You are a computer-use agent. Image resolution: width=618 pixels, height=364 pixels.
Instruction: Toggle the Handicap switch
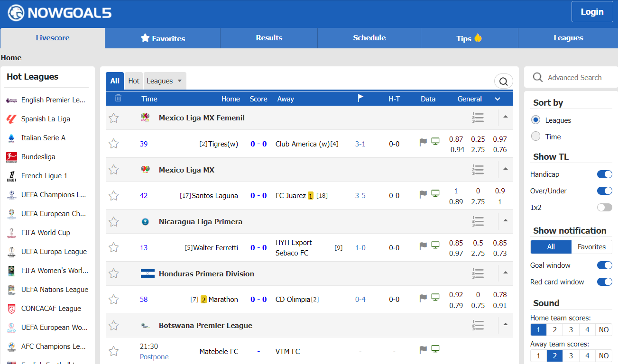[604, 174]
